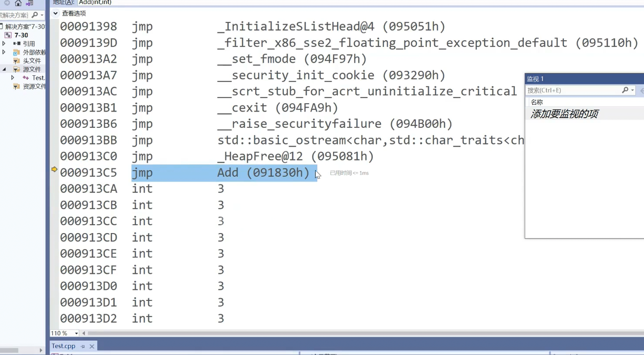Click __raise_securityfailure (094B00h) operand
Image resolution: width=644 pixels, height=355 pixels.
click(x=335, y=124)
